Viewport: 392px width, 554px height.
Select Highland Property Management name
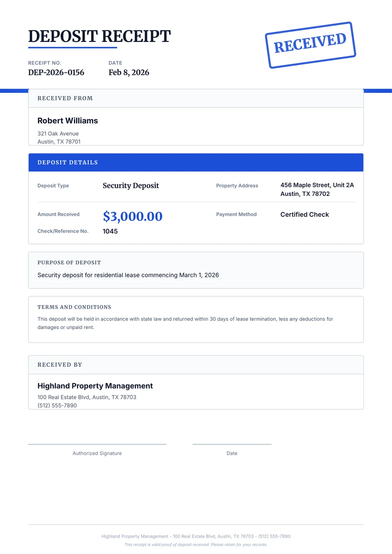pos(95,386)
